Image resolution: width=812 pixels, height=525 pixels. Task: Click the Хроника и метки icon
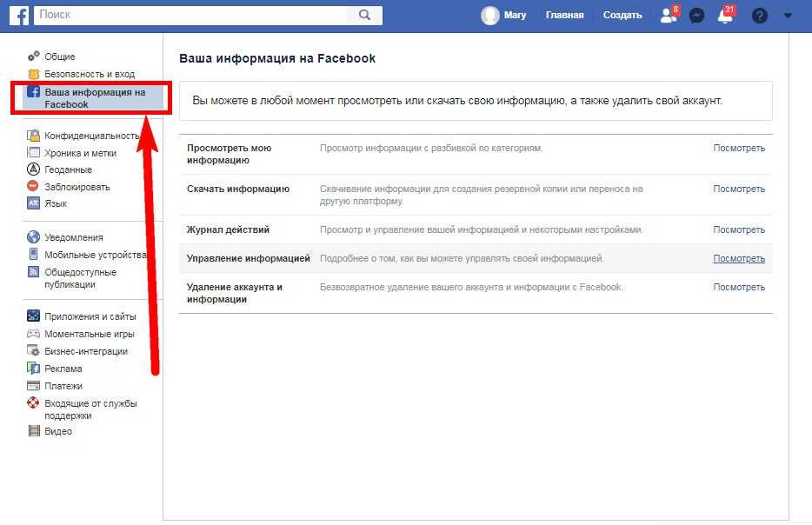[33, 152]
